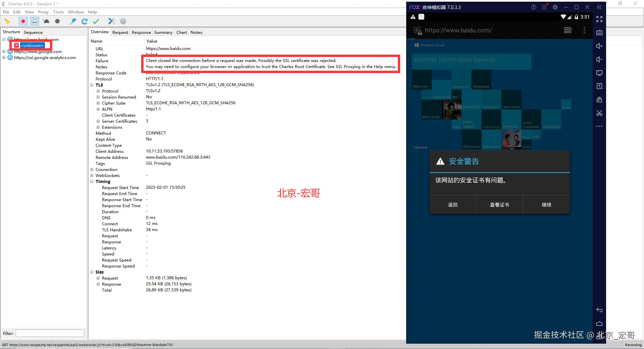Image resolution: width=644 pixels, height=349 pixels.
Task: Toggle throttling with the turtle icon
Action: 46,21
